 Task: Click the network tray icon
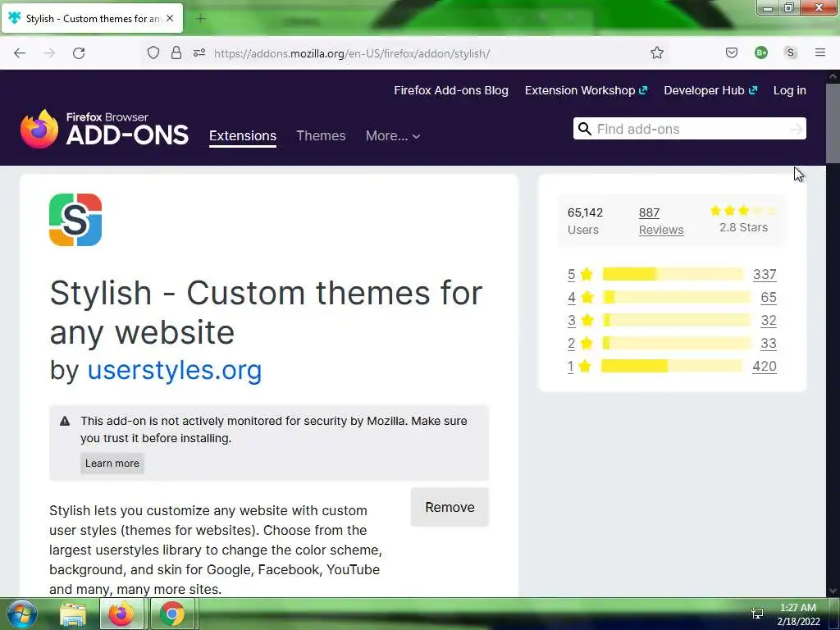click(757, 613)
